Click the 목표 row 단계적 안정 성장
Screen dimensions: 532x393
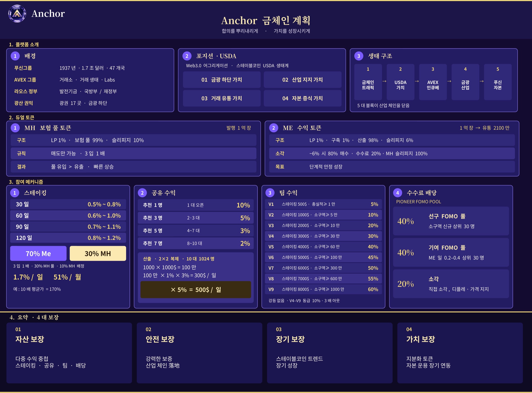coord(392,166)
